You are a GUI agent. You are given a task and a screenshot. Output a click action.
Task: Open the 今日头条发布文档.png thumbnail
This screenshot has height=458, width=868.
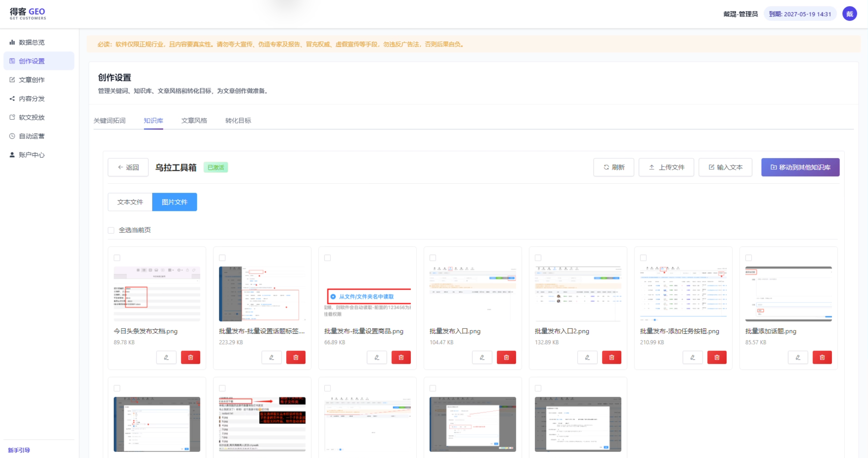point(157,294)
